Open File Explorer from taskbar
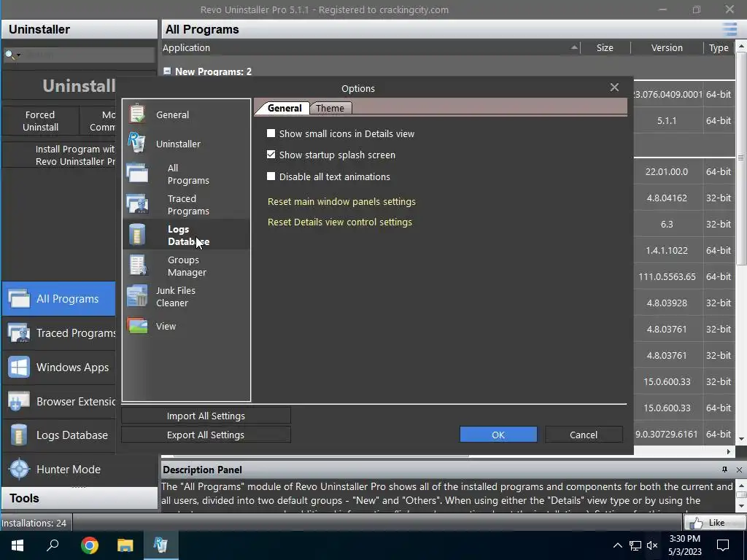This screenshot has width=747, height=560. 125,545
